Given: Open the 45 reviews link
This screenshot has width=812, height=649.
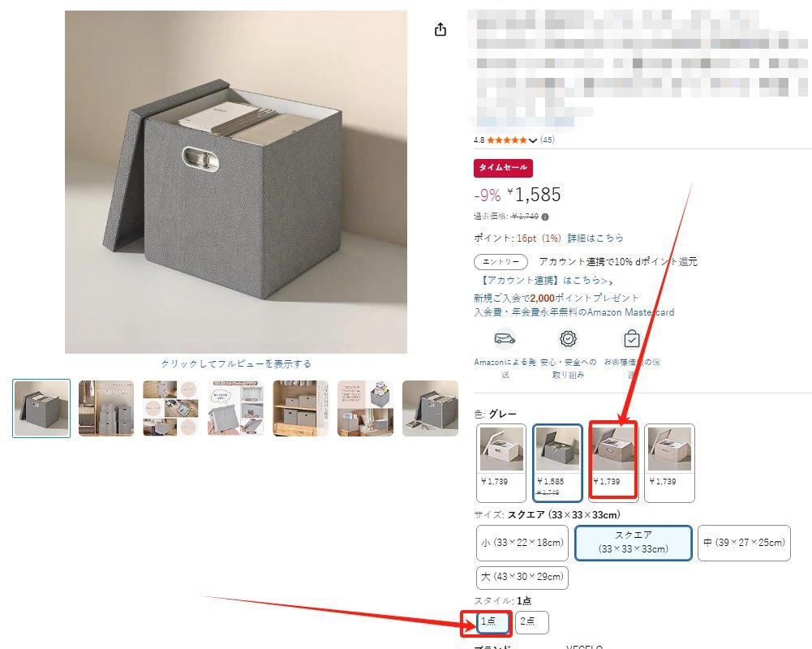Looking at the screenshot, I should [x=547, y=140].
